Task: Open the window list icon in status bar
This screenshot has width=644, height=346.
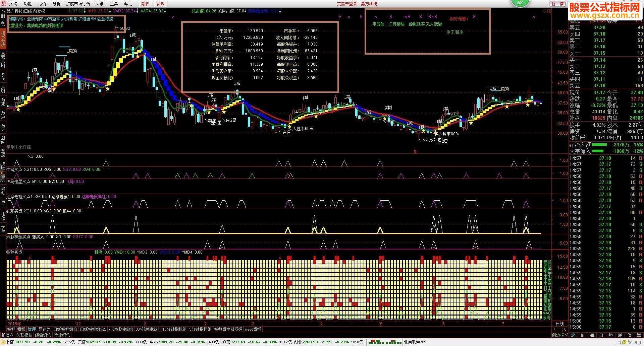Action: [x=618, y=342]
